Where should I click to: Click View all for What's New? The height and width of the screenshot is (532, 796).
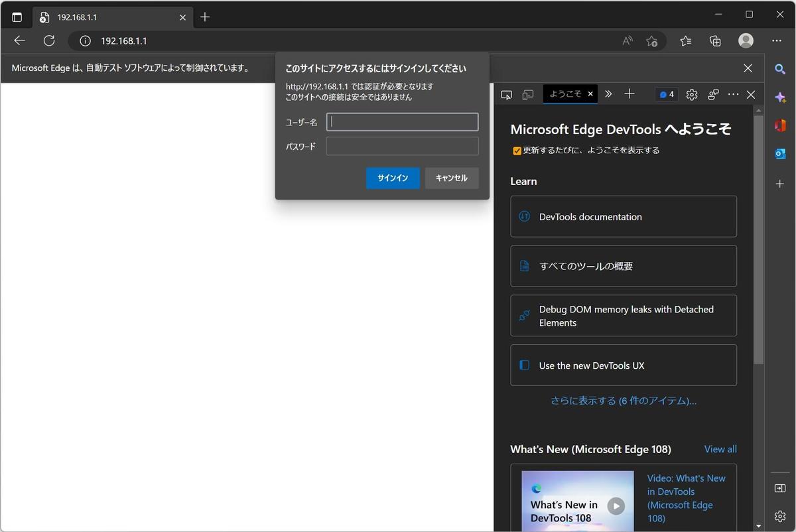(720, 449)
